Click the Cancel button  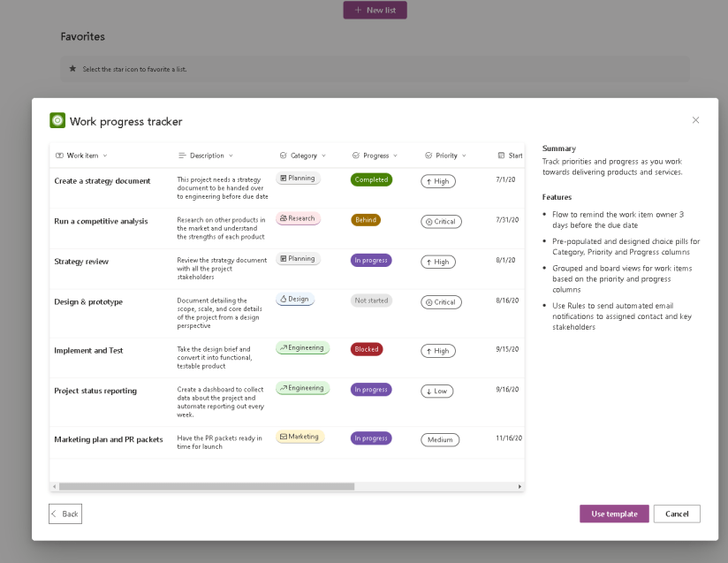coord(677,514)
